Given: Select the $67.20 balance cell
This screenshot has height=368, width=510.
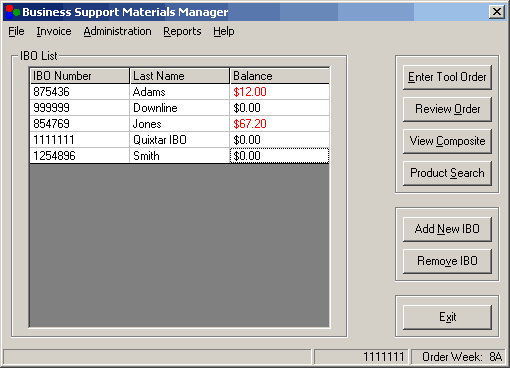Looking at the screenshot, I should pyautogui.click(x=280, y=124).
